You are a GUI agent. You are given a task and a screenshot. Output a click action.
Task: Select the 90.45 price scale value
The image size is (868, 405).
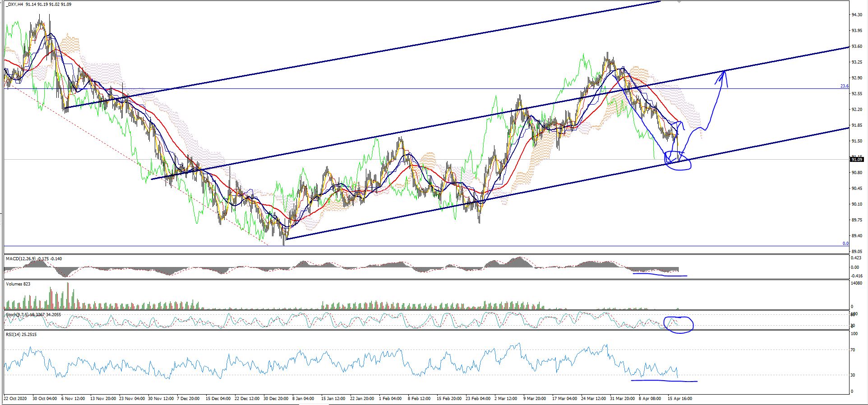pyautogui.click(x=856, y=189)
